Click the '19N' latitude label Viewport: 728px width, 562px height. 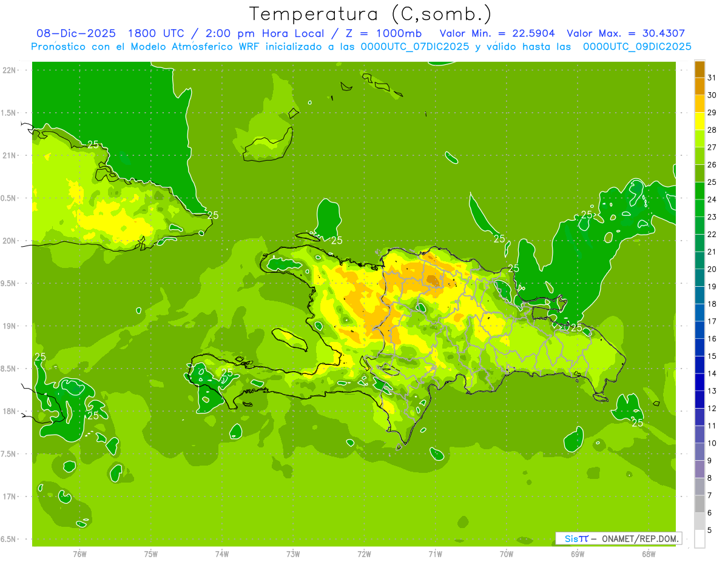[9, 326]
